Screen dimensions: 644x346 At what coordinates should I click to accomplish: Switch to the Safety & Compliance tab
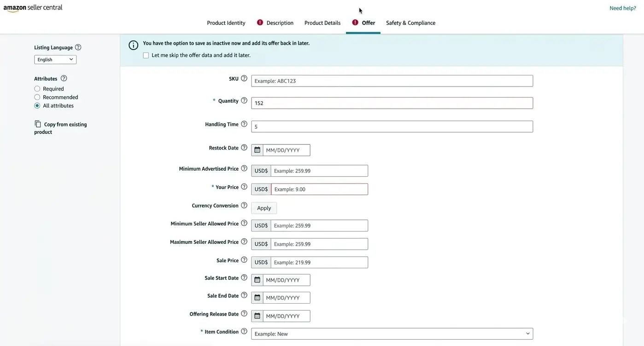pos(410,23)
